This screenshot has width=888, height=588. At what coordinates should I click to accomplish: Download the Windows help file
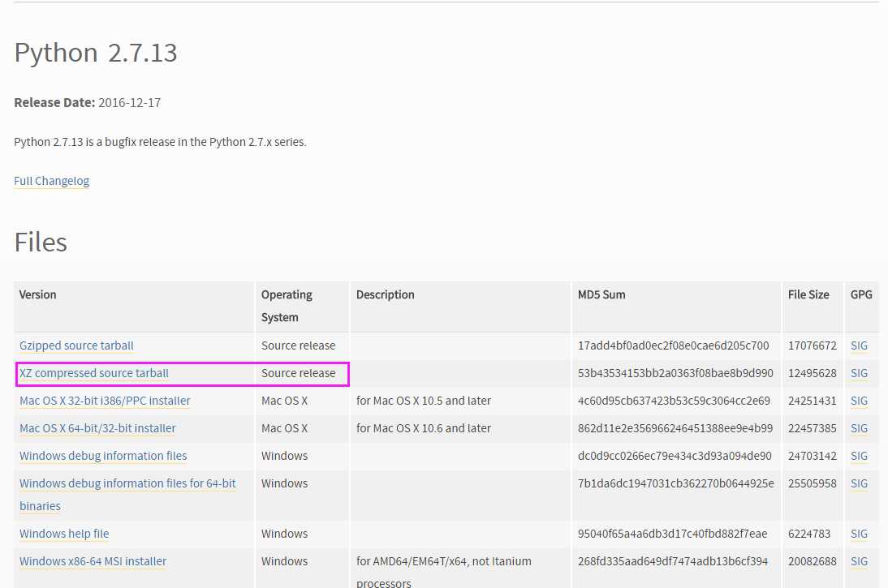(64, 534)
